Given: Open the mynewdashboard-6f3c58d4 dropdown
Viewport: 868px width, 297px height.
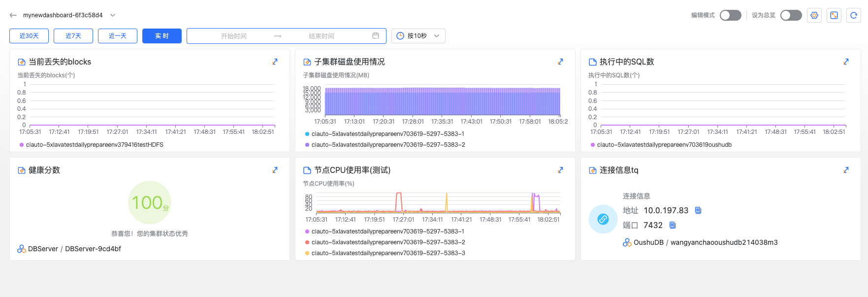Looking at the screenshot, I should [x=113, y=15].
